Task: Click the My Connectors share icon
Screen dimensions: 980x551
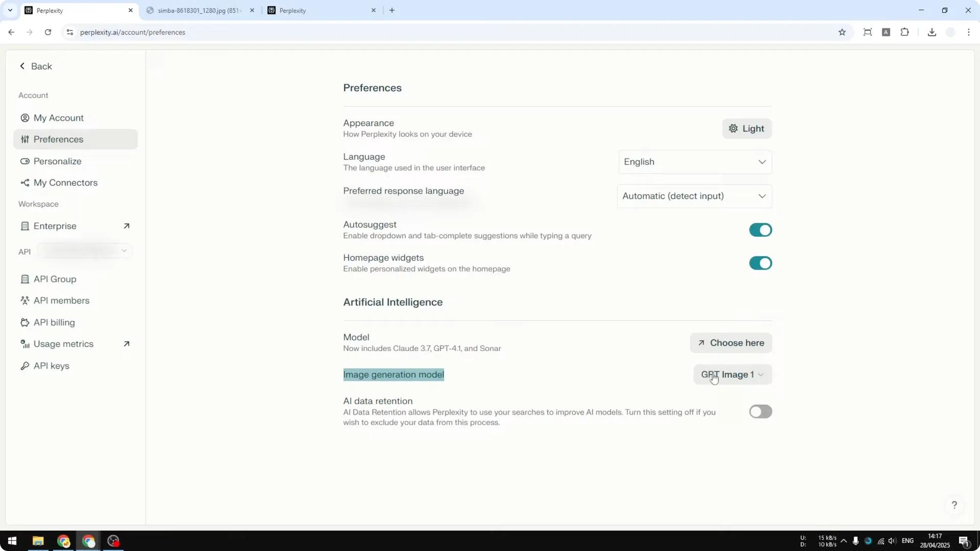Action: click(x=24, y=183)
